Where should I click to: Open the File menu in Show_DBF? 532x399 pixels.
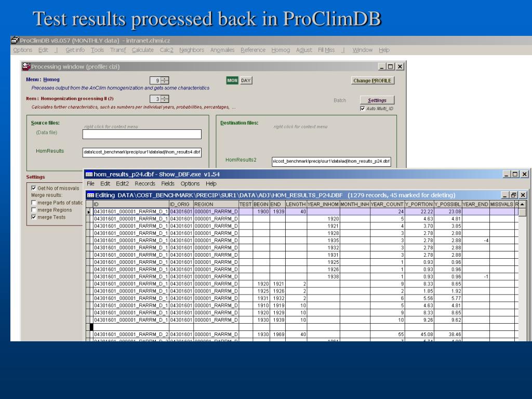(90, 183)
